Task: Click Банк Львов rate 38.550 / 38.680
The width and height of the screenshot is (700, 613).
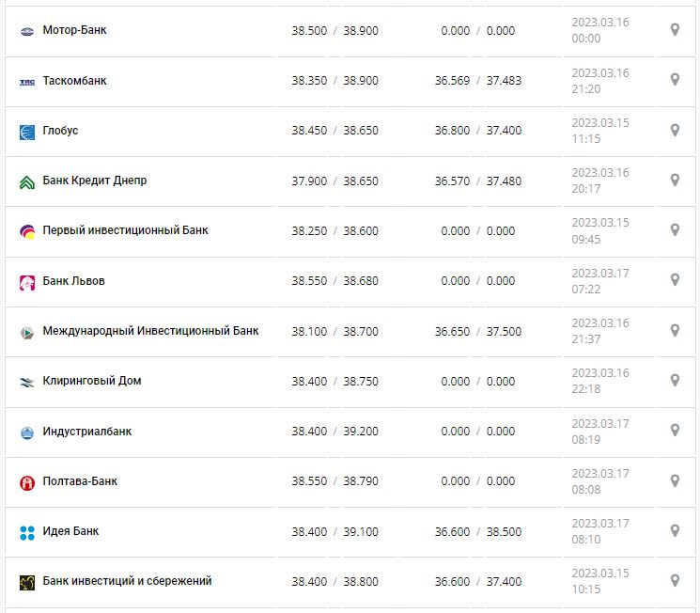Action: [334, 281]
